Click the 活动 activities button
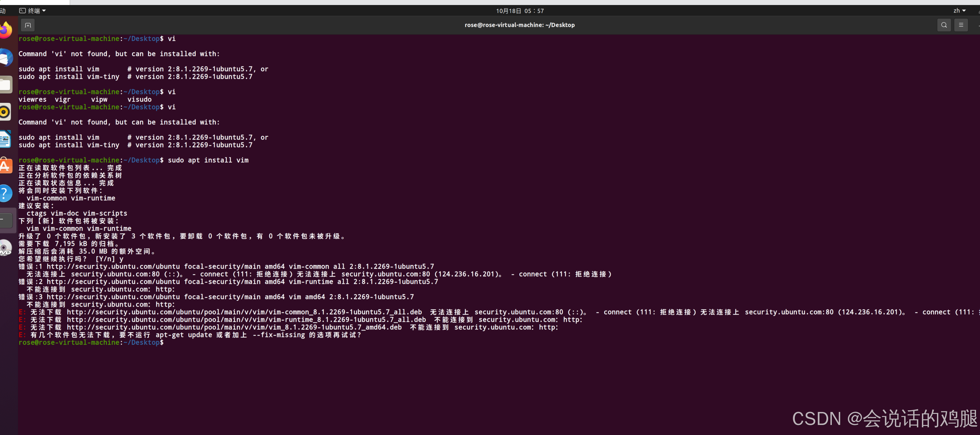 tap(2, 11)
